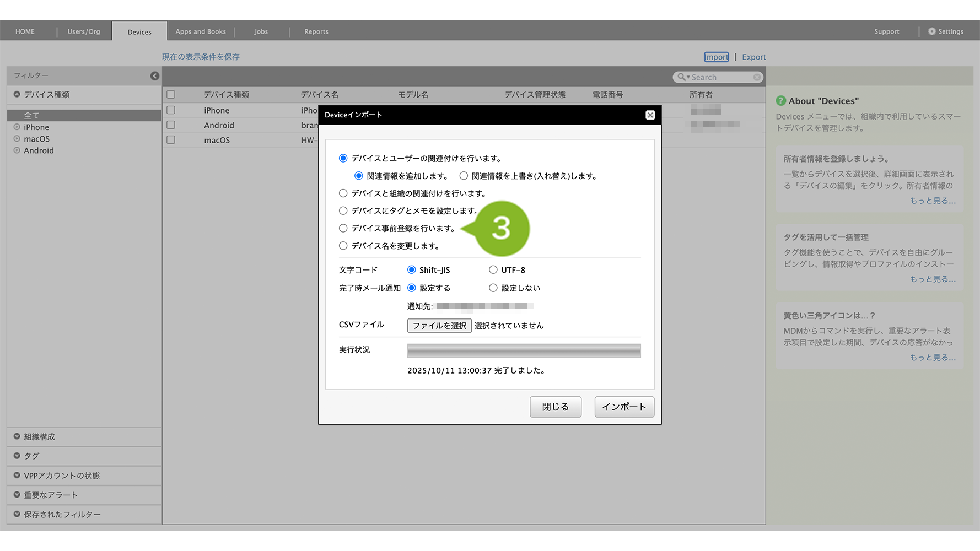Viewport: 980px width, 551px height.
Task: Expand the VPPアカウントの状態 section
Action: (x=17, y=476)
